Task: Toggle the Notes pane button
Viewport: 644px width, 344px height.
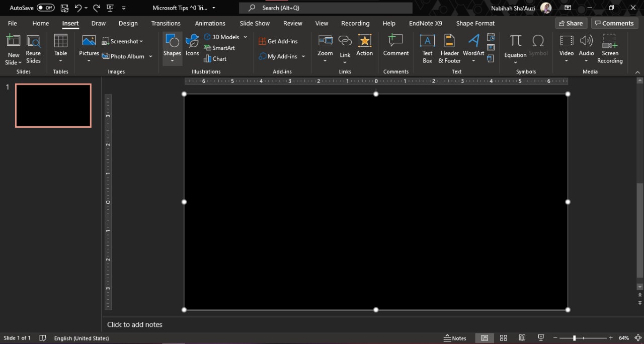Action: (x=455, y=338)
